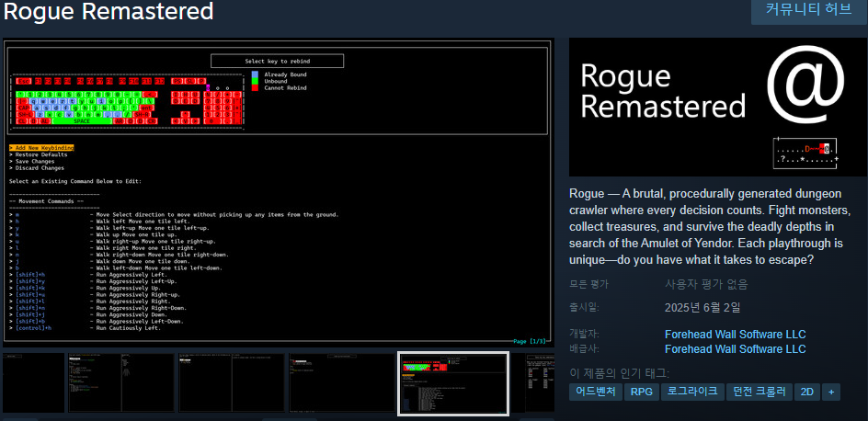Open publisher link in 배급사 row

[x=736, y=349]
